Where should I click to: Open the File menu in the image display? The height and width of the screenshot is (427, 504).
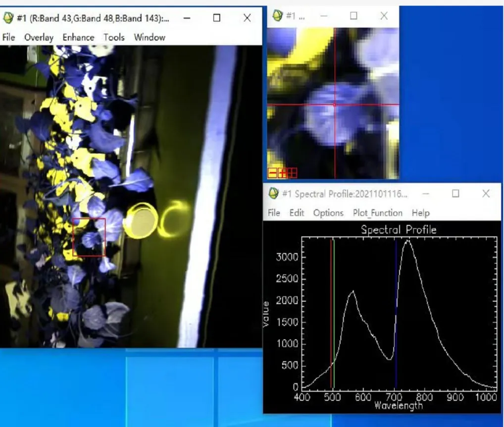point(9,37)
